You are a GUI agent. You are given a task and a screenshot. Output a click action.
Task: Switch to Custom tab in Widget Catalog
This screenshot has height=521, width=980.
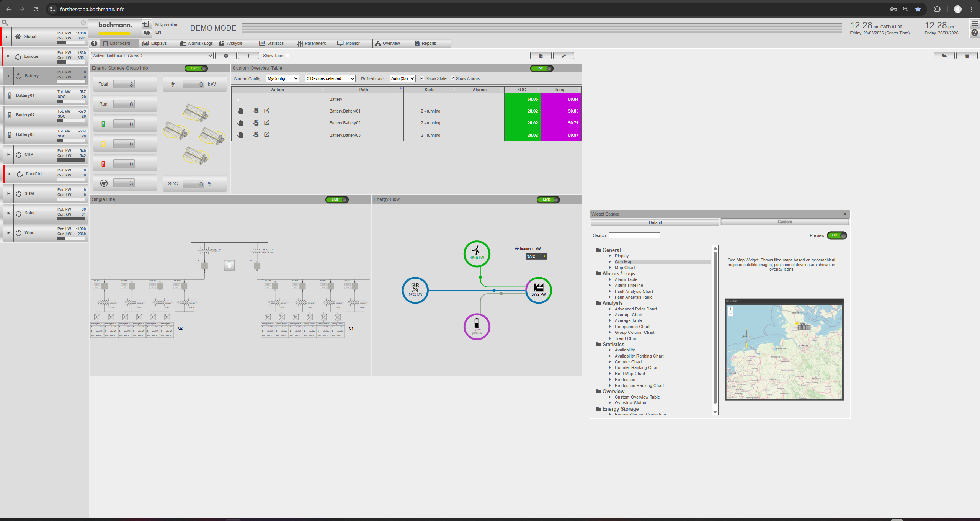(x=784, y=222)
